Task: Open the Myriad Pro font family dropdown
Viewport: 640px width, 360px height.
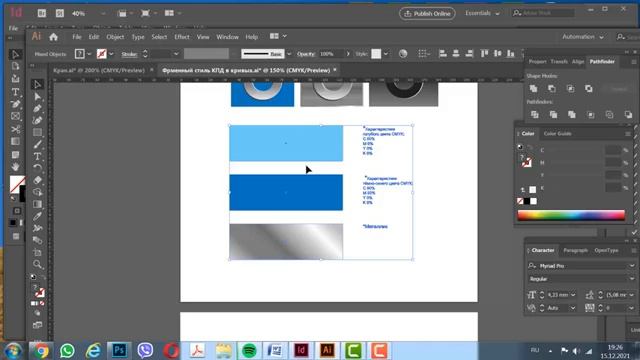Action: pos(632,266)
